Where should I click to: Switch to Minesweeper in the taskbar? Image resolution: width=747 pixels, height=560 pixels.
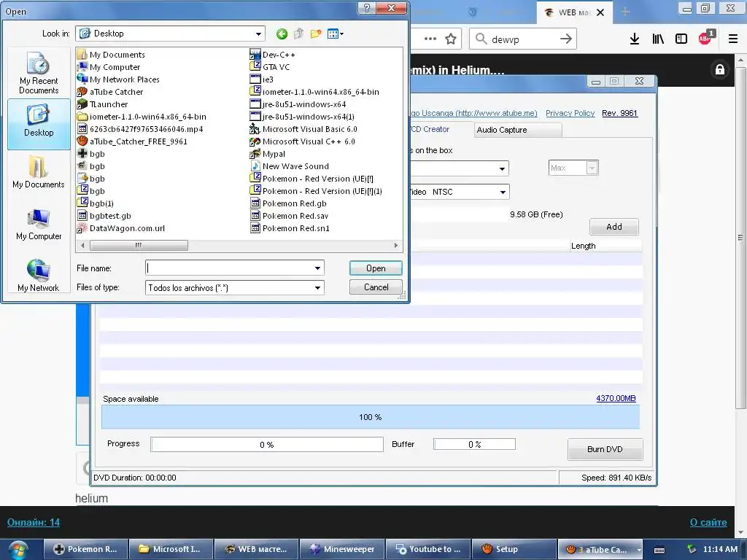click(342, 549)
